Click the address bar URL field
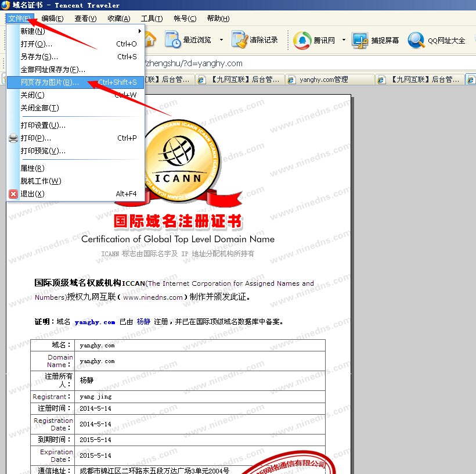 (x=309, y=63)
